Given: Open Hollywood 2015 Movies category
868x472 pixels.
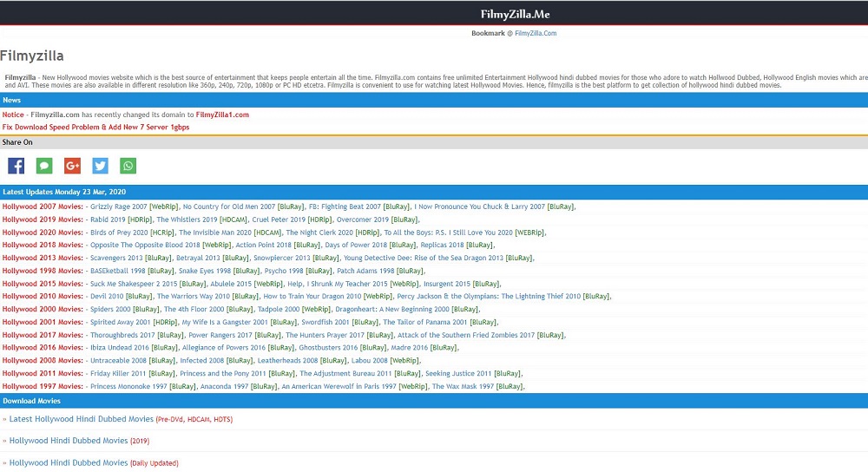Looking at the screenshot, I should click(43, 284).
